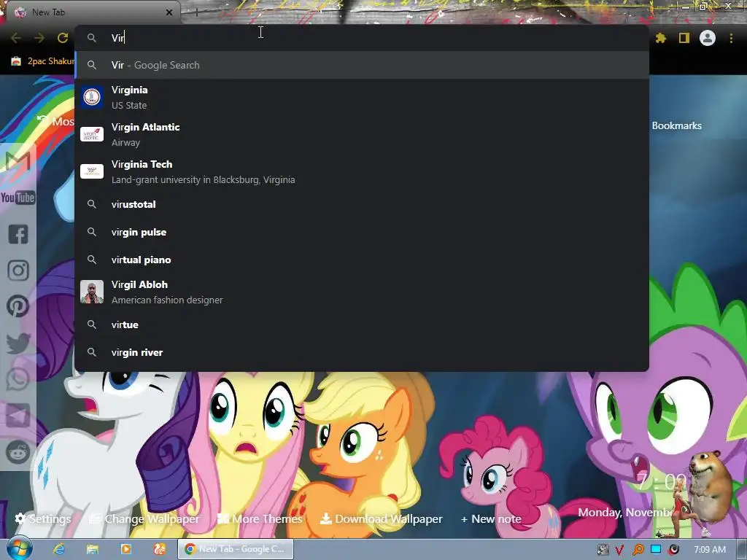Screen dimensions: 747x560
Task: Choose the Virgil Abloh suggestion
Action: (x=362, y=292)
